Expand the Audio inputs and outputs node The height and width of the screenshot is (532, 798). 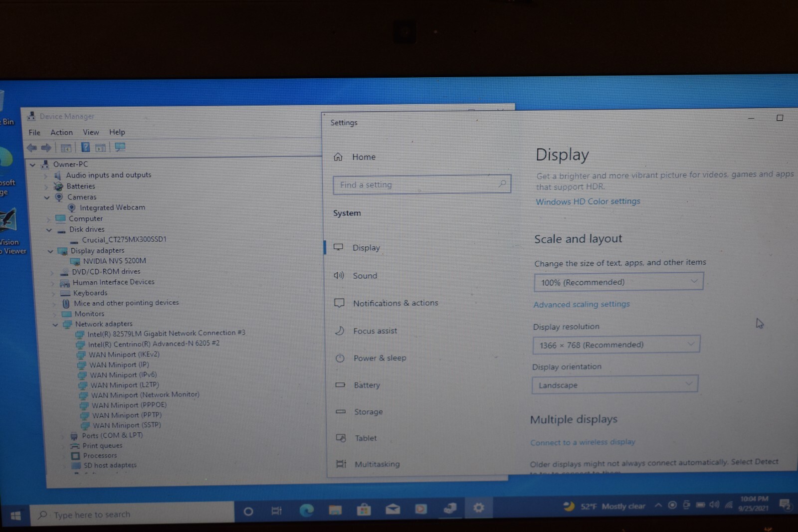click(45, 176)
